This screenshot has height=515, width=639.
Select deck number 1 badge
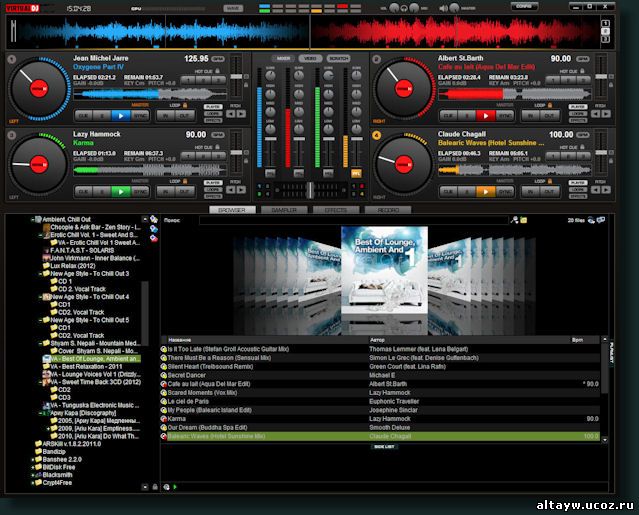[x=11, y=59]
